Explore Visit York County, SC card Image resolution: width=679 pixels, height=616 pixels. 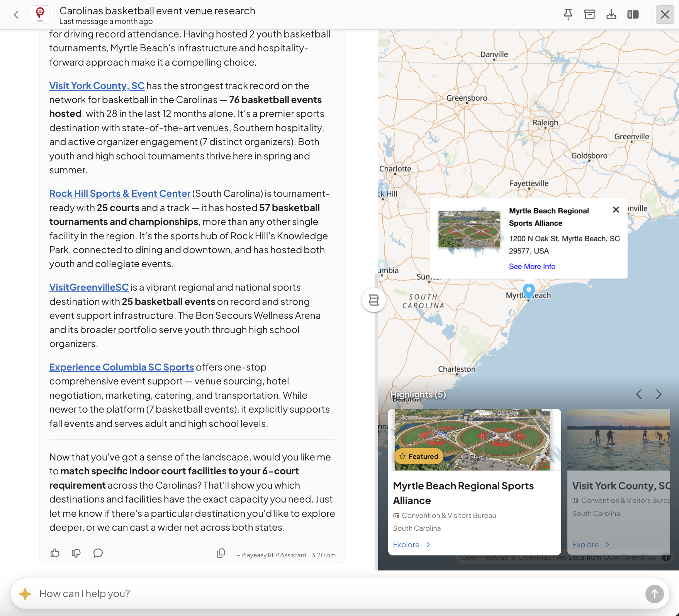point(591,545)
